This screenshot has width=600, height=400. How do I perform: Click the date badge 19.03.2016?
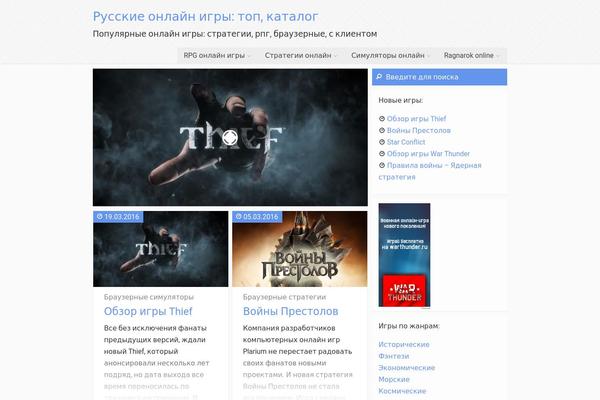tap(118, 217)
